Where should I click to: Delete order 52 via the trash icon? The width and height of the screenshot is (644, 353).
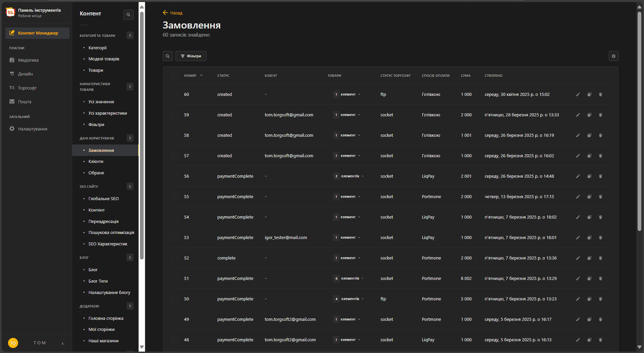[600, 258]
